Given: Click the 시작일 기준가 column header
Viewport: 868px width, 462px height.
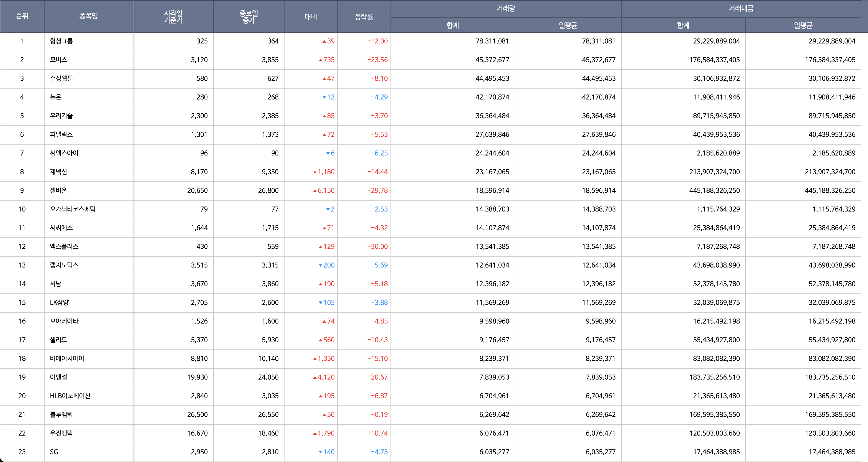Looking at the screenshot, I should (x=173, y=17).
